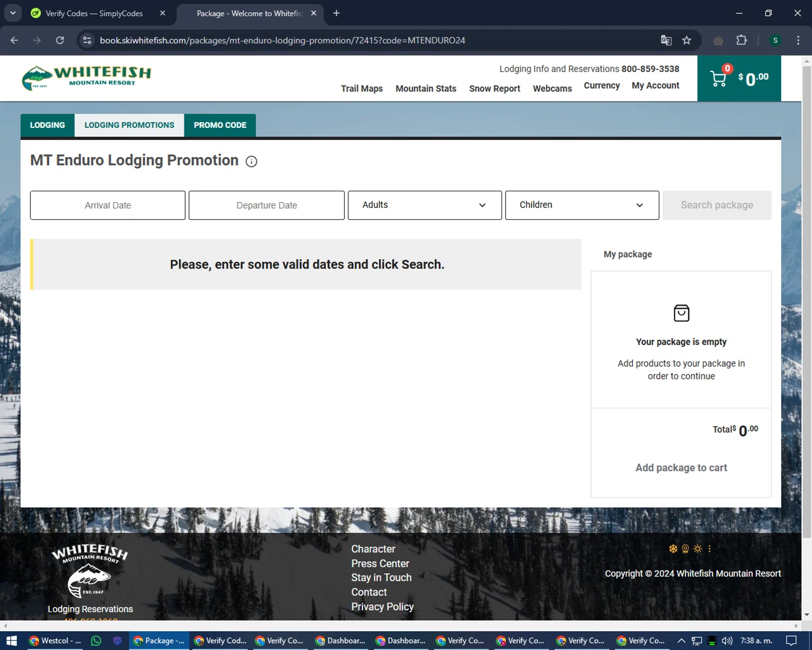Open the Press Center footer link
This screenshot has height=650, width=812.
pyautogui.click(x=380, y=563)
